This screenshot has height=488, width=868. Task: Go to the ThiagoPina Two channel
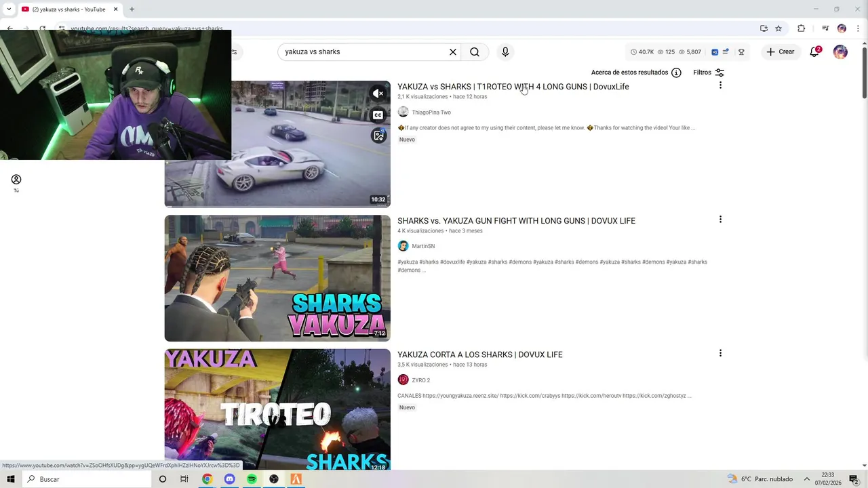tap(431, 113)
